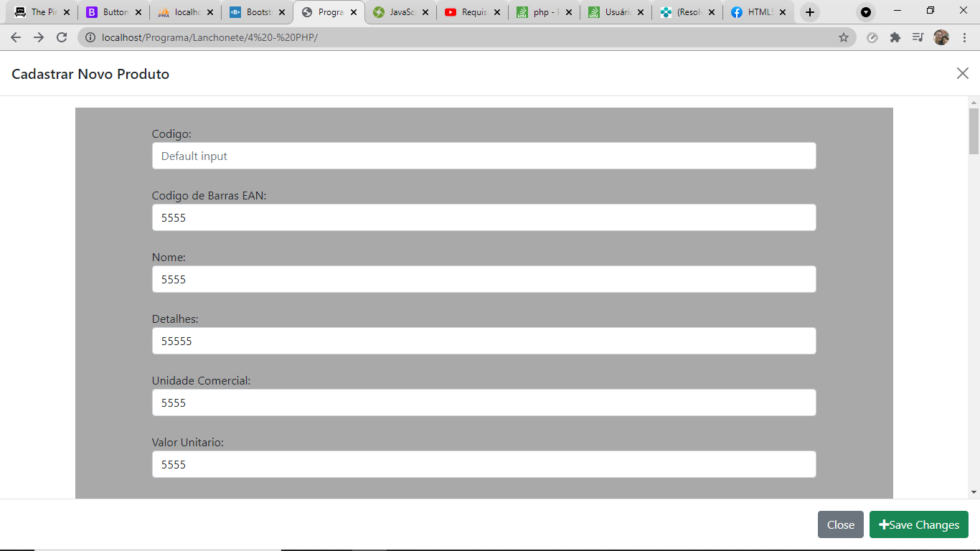Switch to the Usuário tab
This screenshot has height=551, width=980.
pyautogui.click(x=616, y=12)
